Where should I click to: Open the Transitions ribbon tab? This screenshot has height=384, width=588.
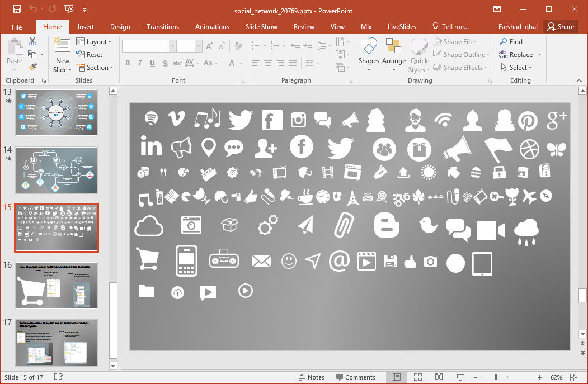point(163,27)
